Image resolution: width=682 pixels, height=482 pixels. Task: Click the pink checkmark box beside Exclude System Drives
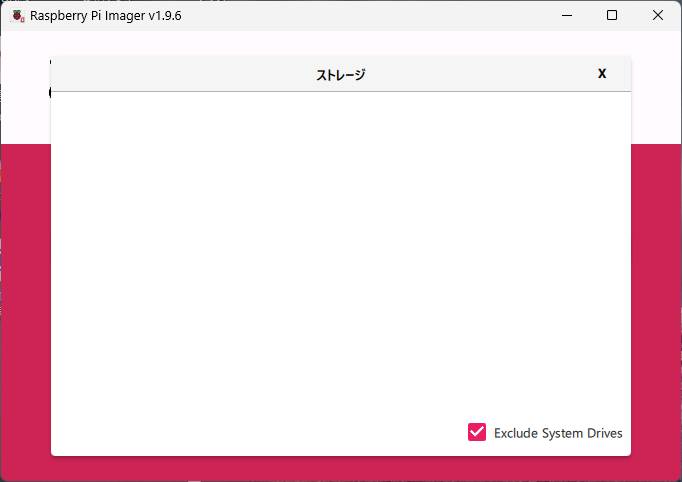tap(477, 432)
